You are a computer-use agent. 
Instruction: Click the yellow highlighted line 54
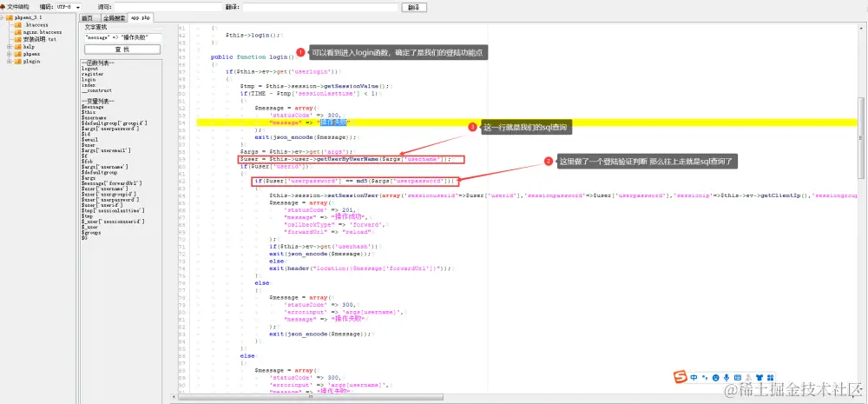point(527,122)
